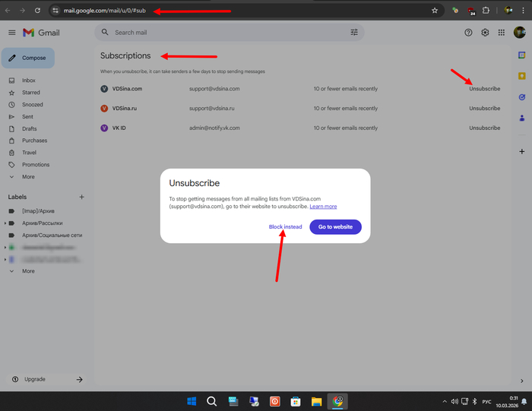Viewport: 532px width, 411px height.
Task: Expand the More item under Labels
Action: click(x=28, y=271)
